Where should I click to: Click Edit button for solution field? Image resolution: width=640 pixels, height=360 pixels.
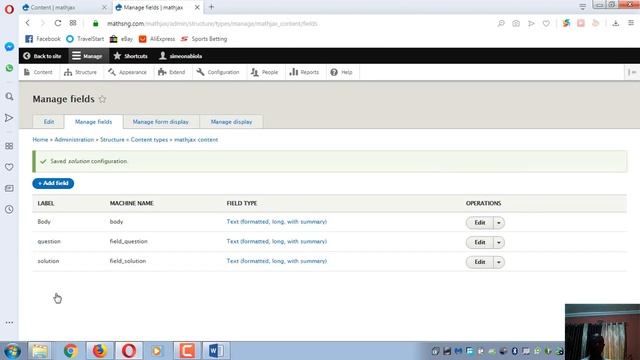(x=480, y=262)
